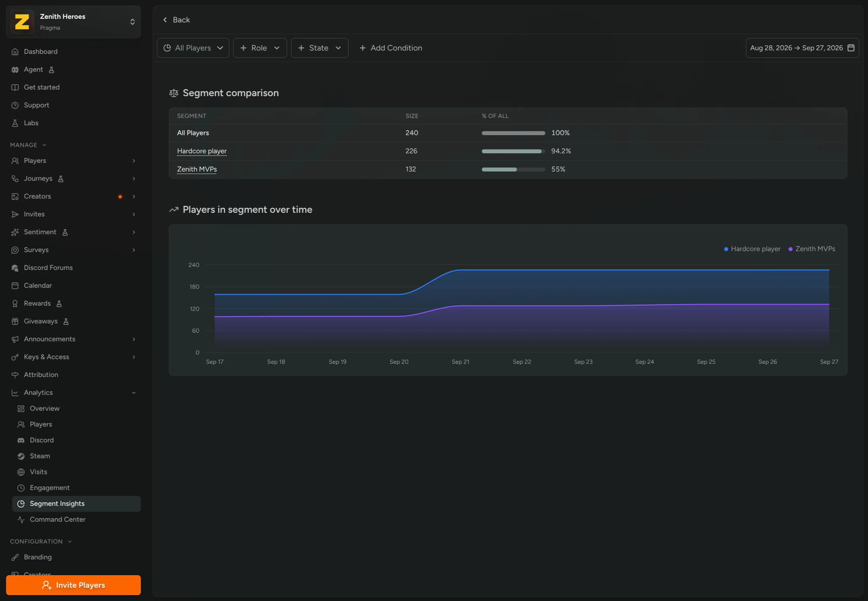The height and width of the screenshot is (601, 868).
Task: Click the Giveaways gift icon
Action: (15, 321)
